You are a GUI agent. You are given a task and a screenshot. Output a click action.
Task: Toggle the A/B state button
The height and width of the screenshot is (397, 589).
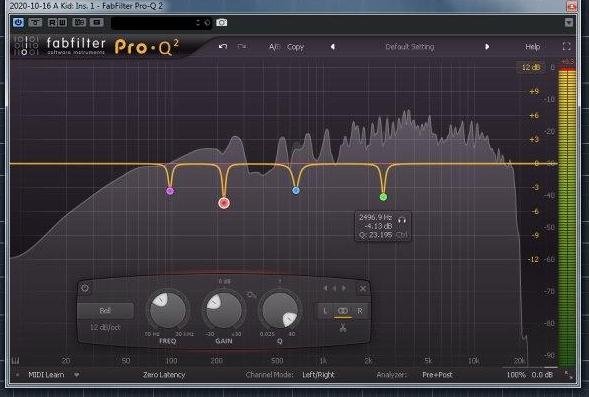click(x=274, y=47)
